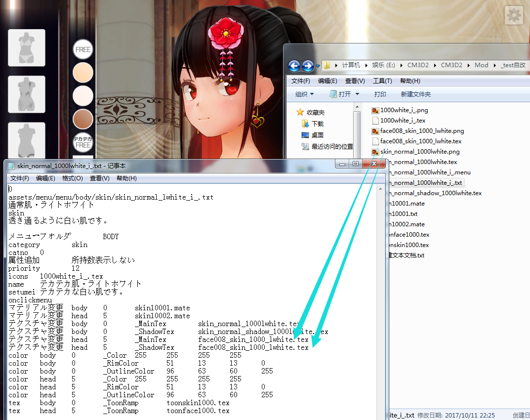Click navigation pane scroll up arrow
The image size is (530, 420).
click(357, 107)
